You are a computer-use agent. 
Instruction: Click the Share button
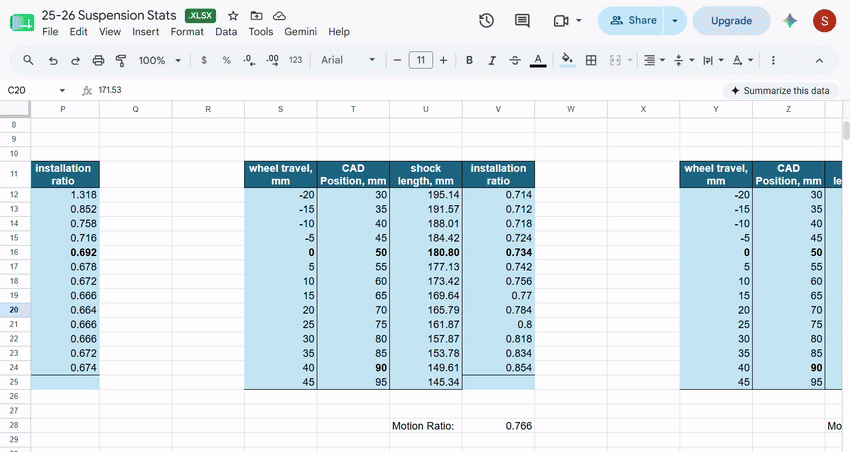click(x=633, y=21)
